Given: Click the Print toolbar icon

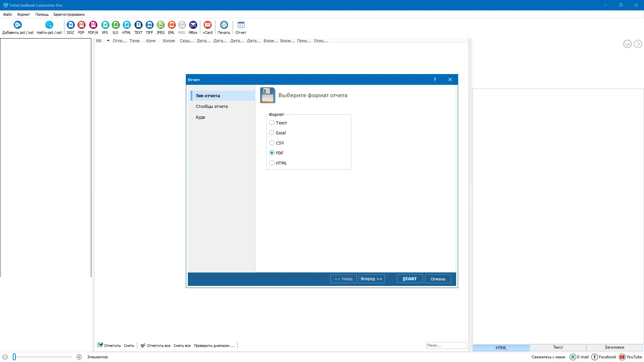Looking at the screenshot, I should tap(224, 25).
